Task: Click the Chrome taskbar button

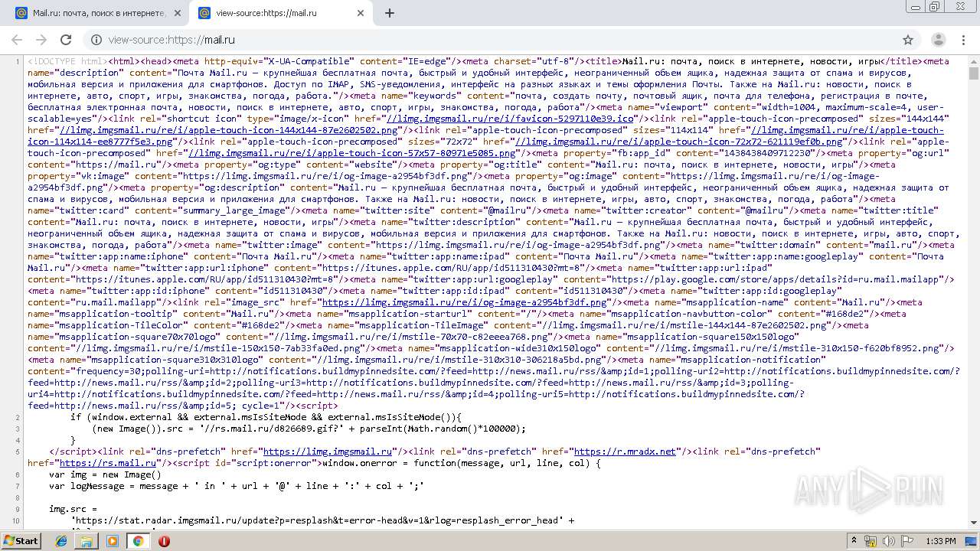Action: pyautogui.click(x=138, y=541)
